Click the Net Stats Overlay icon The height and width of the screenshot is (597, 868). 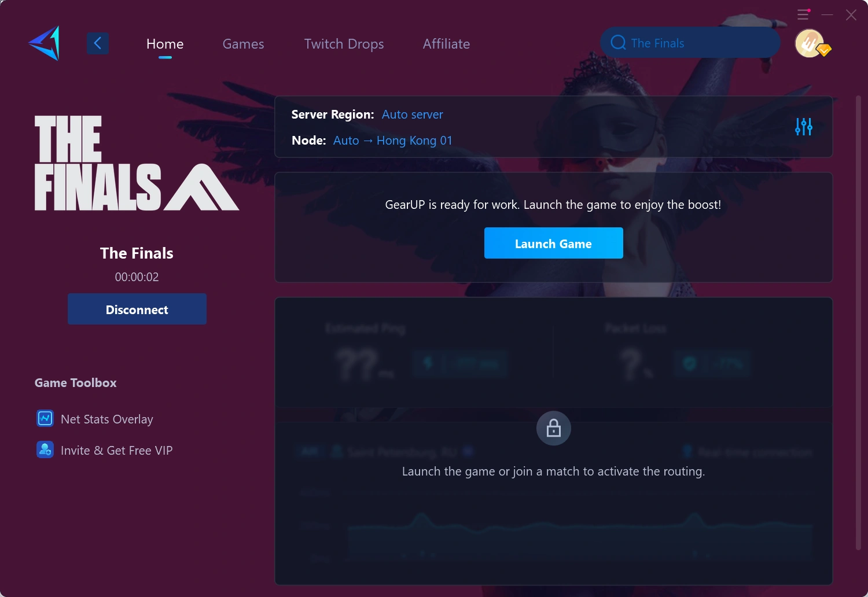pyautogui.click(x=45, y=418)
